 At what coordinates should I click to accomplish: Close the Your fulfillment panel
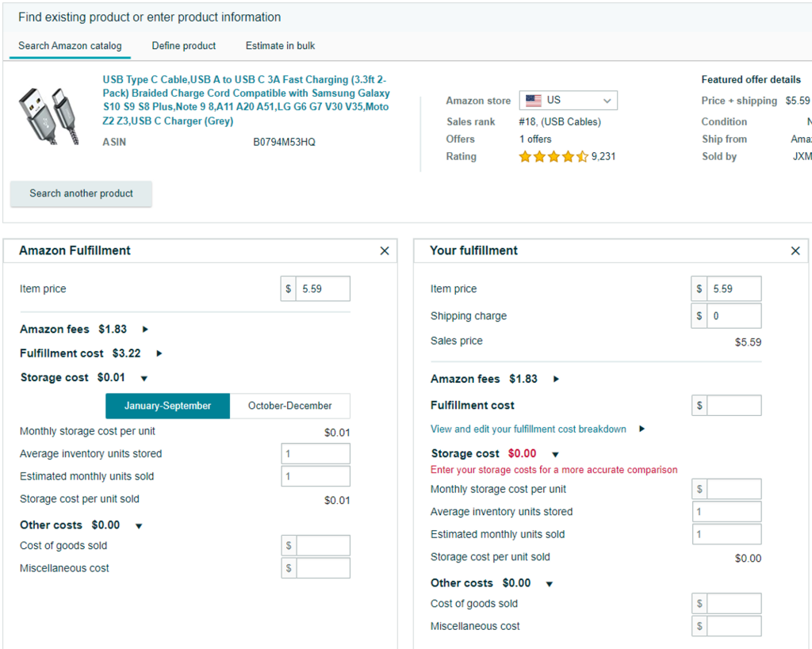click(795, 251)
